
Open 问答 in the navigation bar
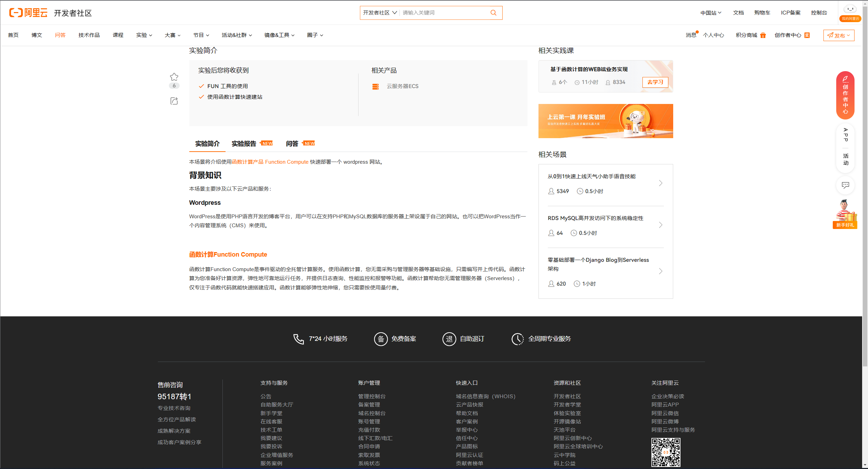pos(60,35)
